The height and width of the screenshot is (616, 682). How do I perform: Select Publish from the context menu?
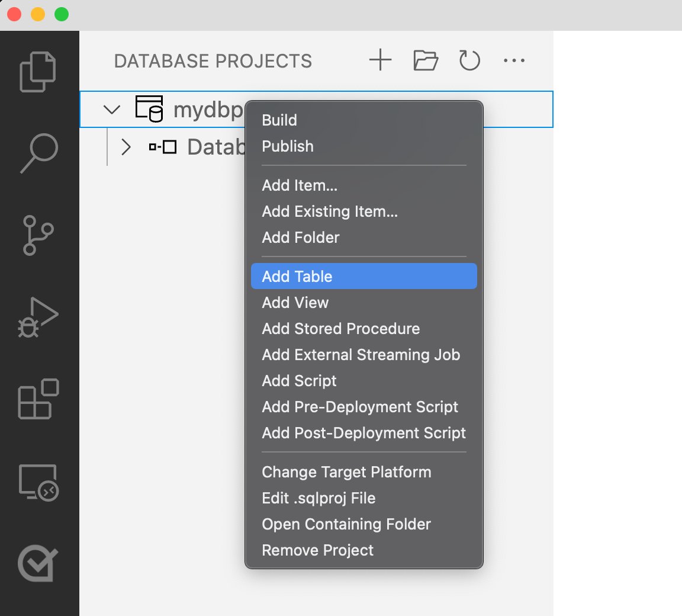(287, 146)
